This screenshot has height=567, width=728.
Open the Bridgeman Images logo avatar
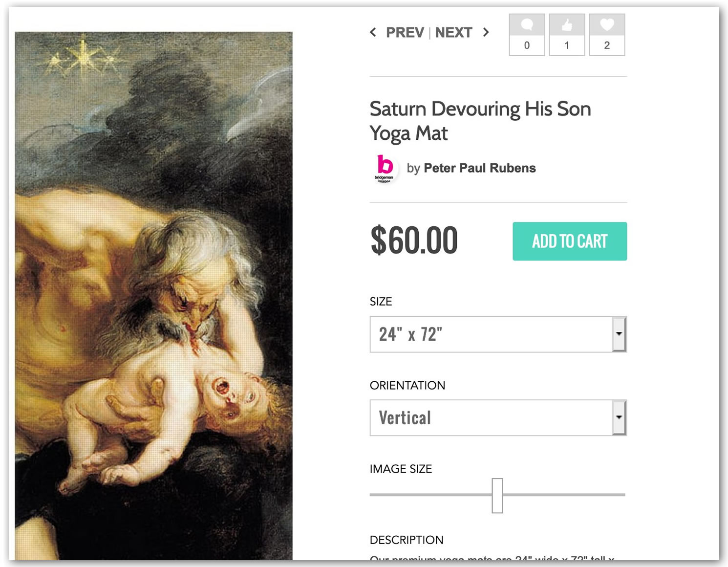pyautogui.click(x=385, y=169)
